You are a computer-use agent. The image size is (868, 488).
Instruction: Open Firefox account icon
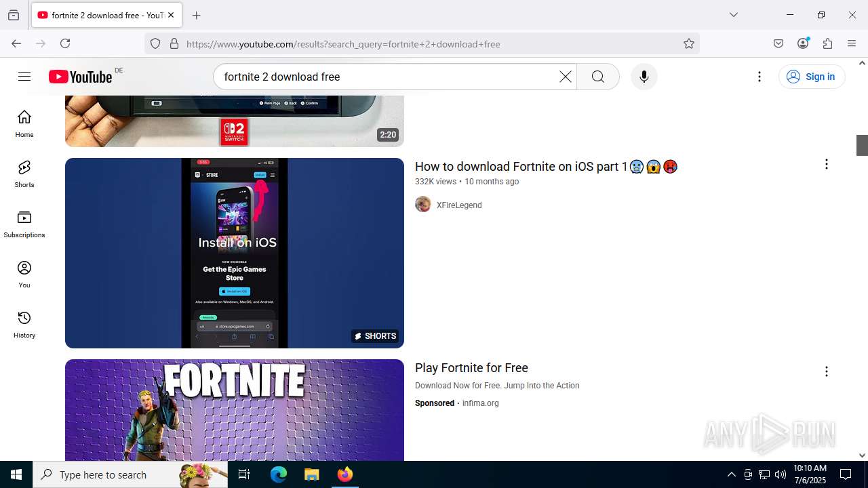(803, 43)
